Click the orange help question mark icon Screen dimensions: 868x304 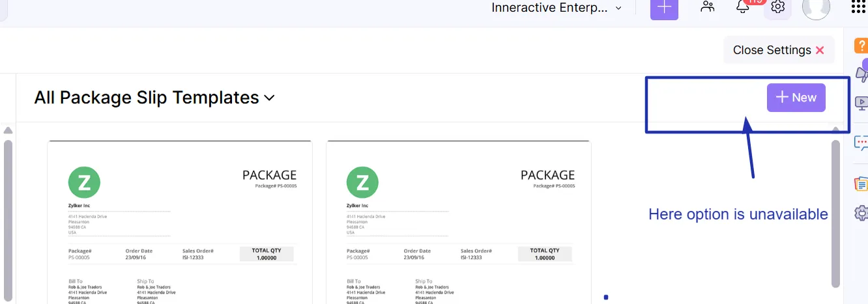click(x=860, y=46)
